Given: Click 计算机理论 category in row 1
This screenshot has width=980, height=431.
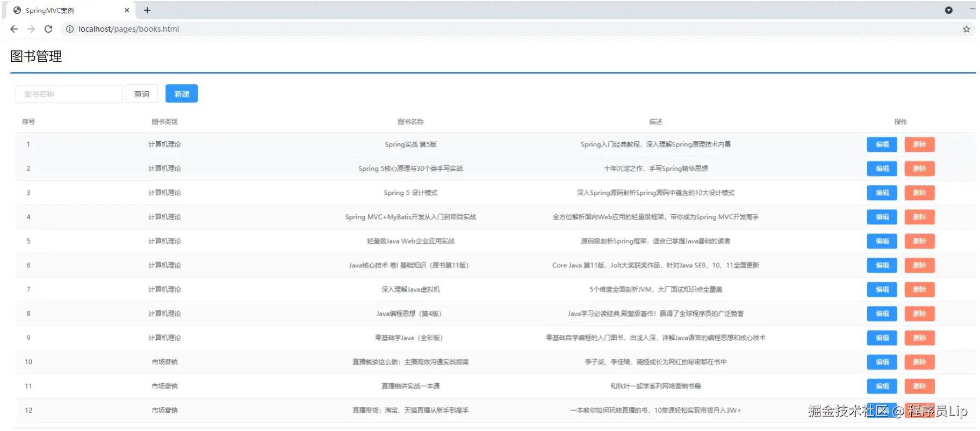Looking at the screenshot, I should point(164,144).
